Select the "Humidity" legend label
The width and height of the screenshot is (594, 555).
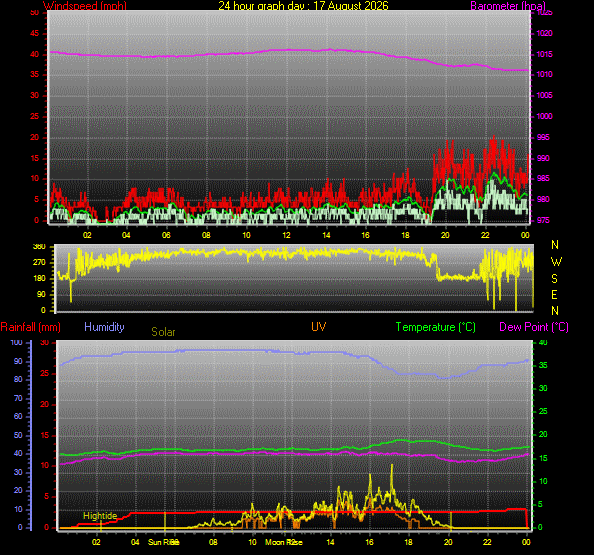coord(104,327)
